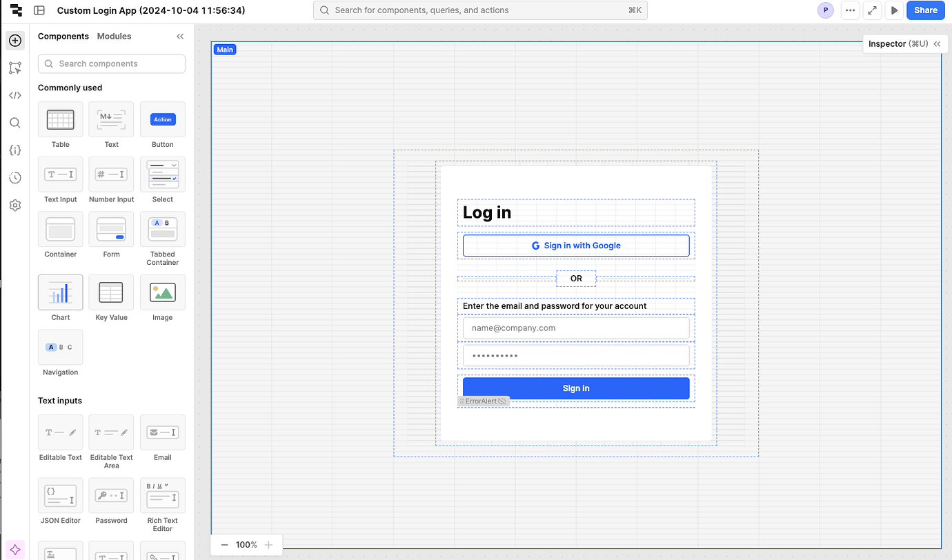The height and width of the screenshot is (560, 952).
Task: Click the blue Share button
Action: pyautogui.click(x=925, y=10)
